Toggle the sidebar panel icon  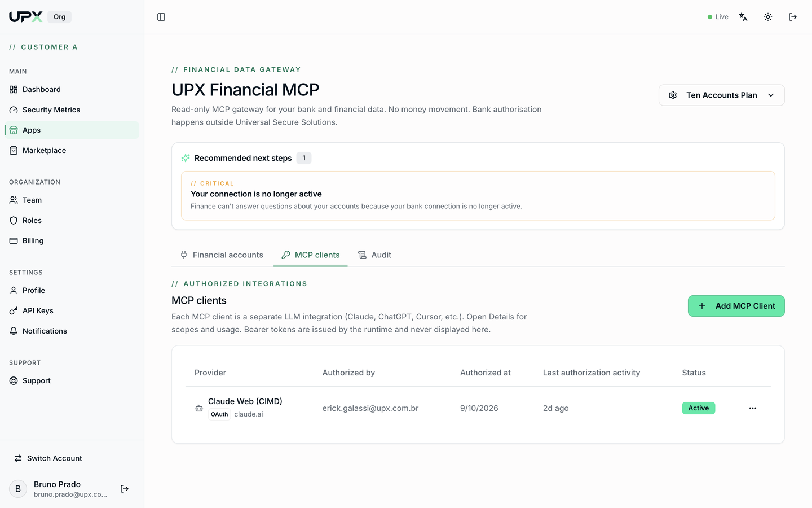(x=161, y=17)
